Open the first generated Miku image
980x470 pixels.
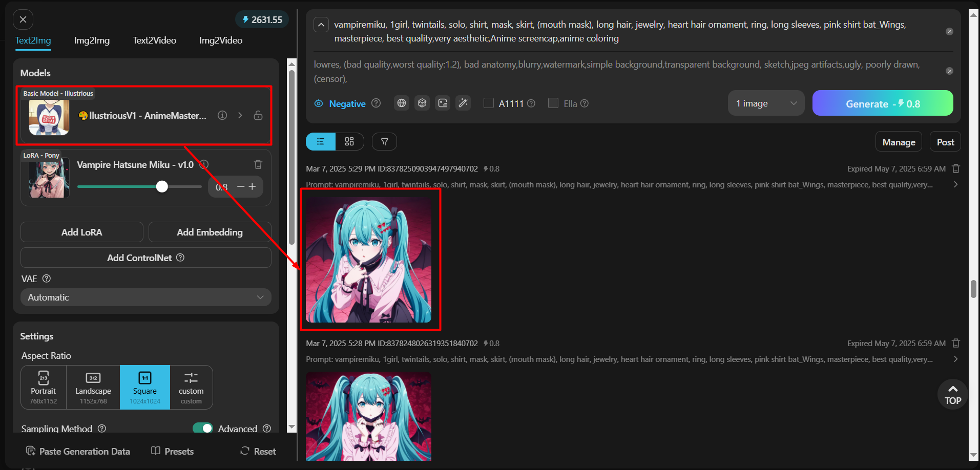click(368, 260)
